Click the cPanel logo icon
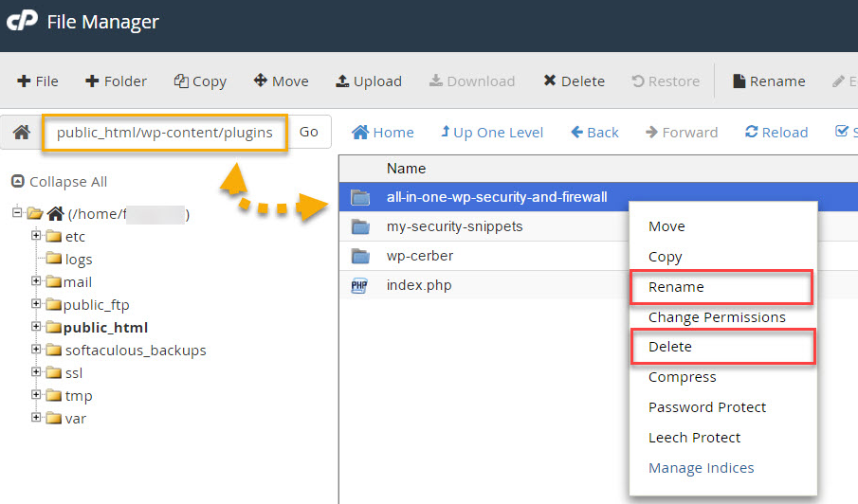The height and width of the screenshot is (504, 858). point(22,22)
